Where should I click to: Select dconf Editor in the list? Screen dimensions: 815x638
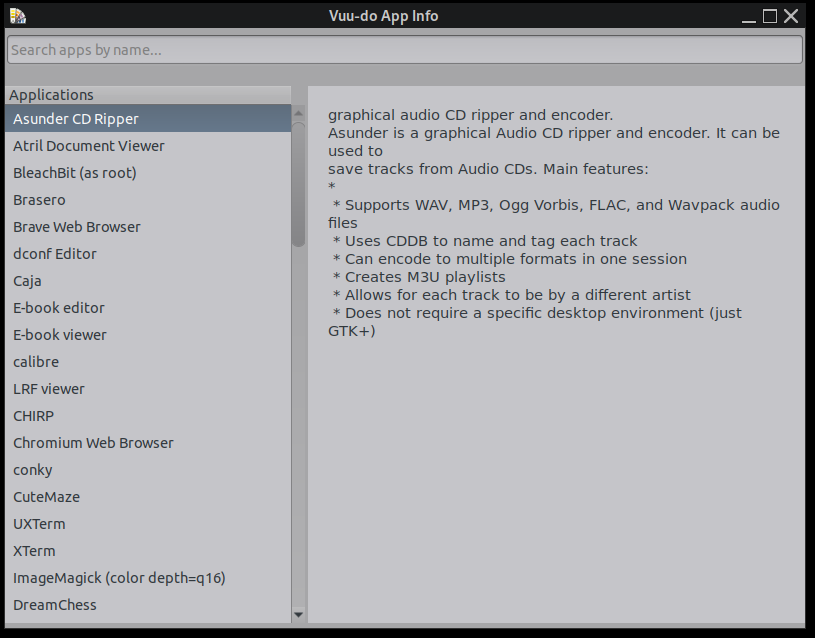[x=148, y=254]
